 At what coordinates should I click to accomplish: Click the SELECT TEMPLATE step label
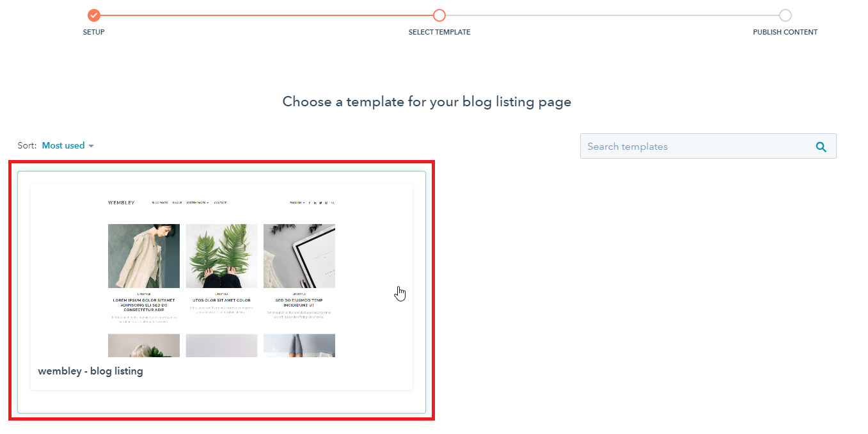click(439, 32)
